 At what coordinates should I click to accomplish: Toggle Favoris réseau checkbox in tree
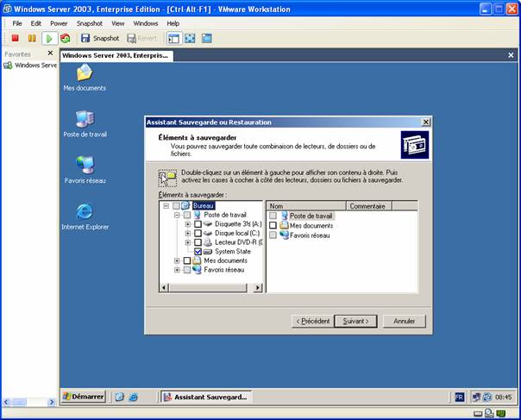187,270
